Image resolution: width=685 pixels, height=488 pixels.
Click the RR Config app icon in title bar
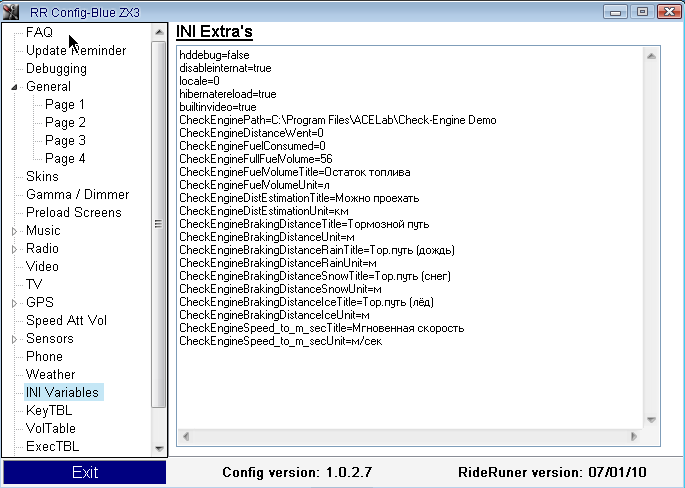pyautogui.click(x=12, y=11)
